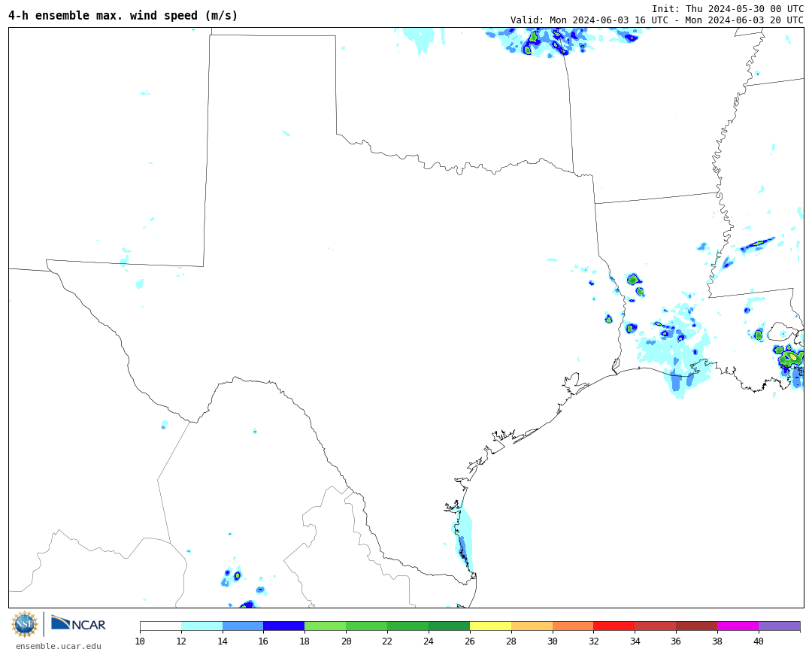812x655 pixels.
Task: Click the orange 30-32 color swatch
Action: (x=573, y=626)
